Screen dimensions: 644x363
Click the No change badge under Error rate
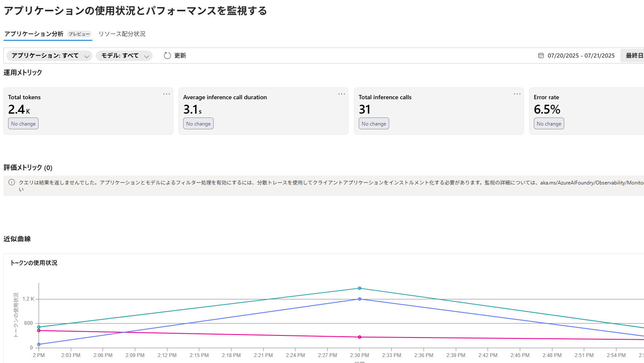pos(549,123)
